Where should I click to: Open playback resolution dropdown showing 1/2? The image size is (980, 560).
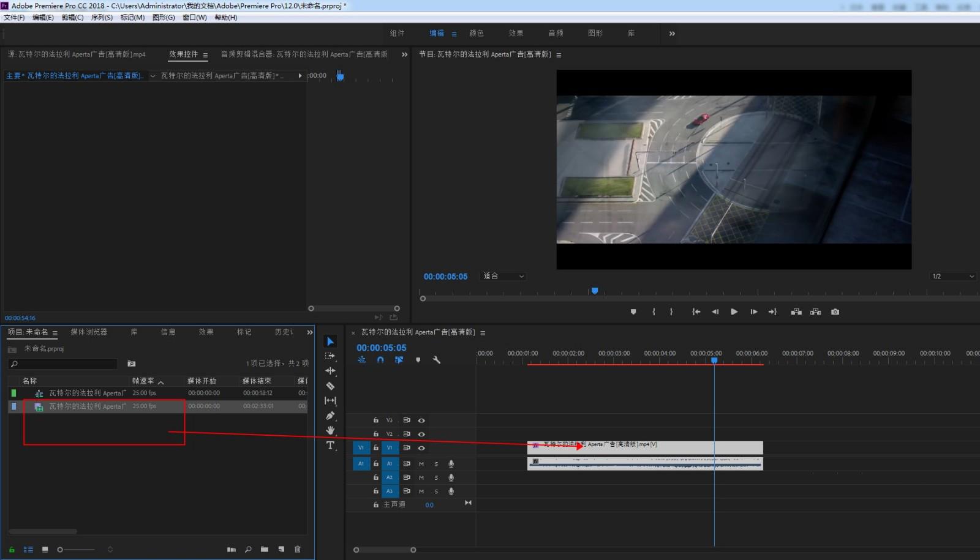(952, 277)
